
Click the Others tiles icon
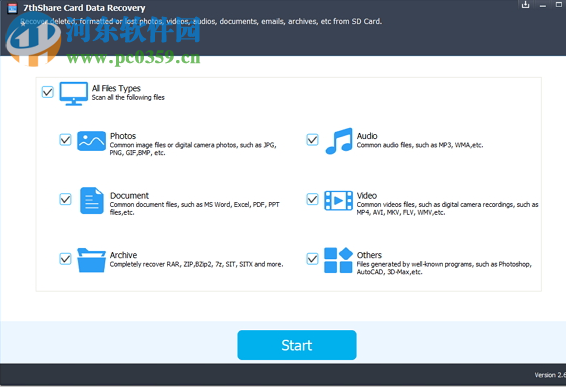338,260
